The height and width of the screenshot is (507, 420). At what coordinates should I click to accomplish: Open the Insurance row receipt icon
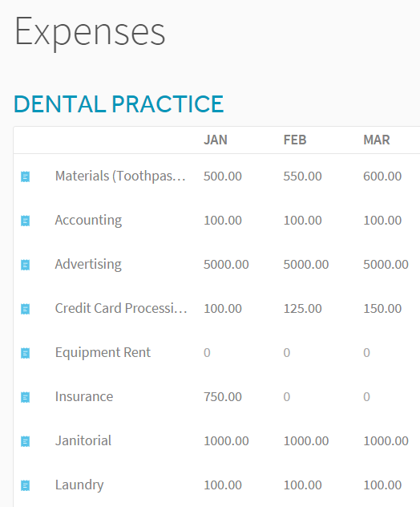point(25,397)
